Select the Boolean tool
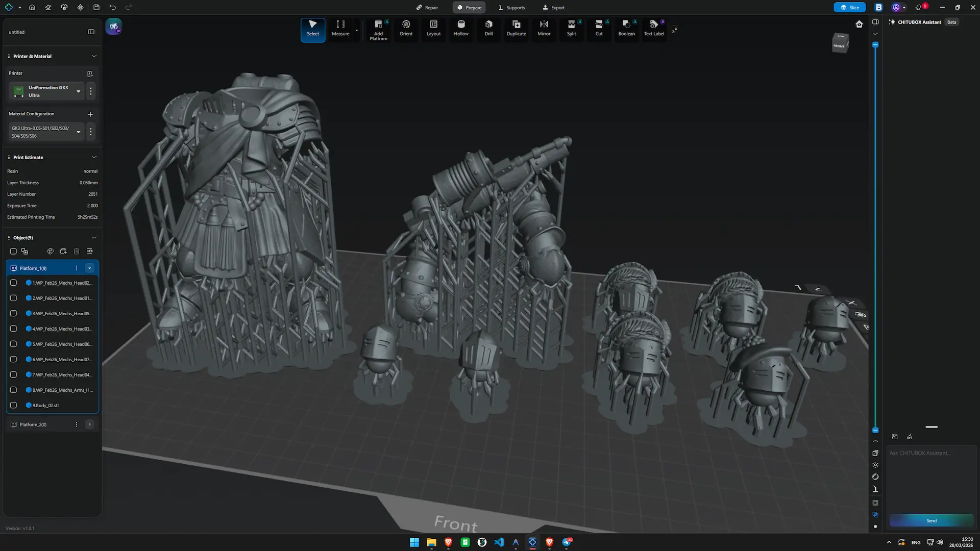980x551 pixels. [626, 28]
